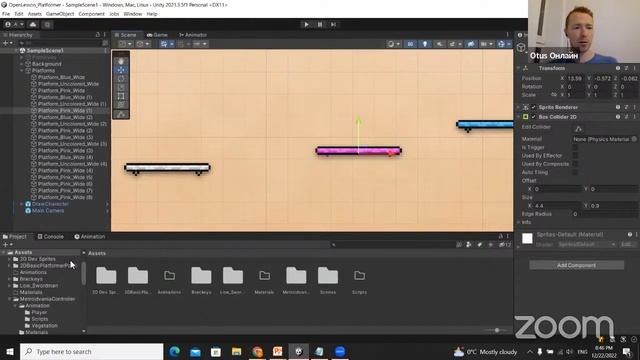Select the Move tool in scene overlay
Viewport: 640px width, 360px height.
[121, 70]
